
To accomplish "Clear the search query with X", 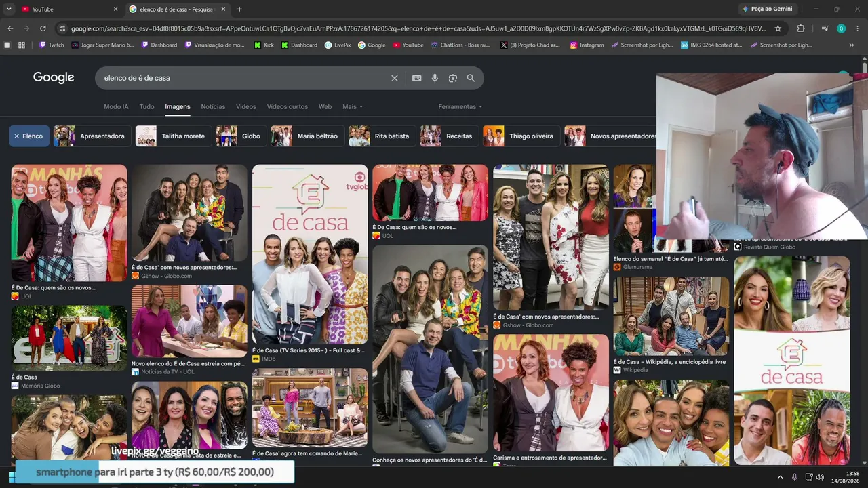I will [x=395, y=78].
